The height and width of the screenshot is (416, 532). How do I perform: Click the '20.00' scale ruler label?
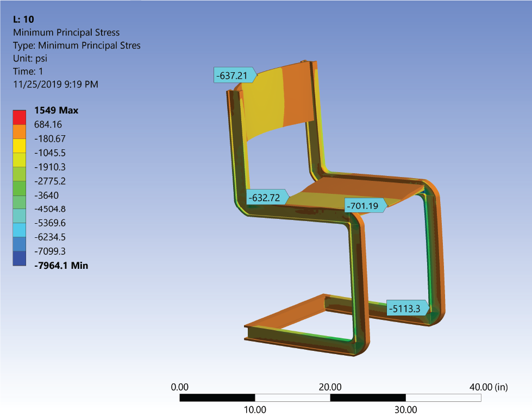(330, 387)
